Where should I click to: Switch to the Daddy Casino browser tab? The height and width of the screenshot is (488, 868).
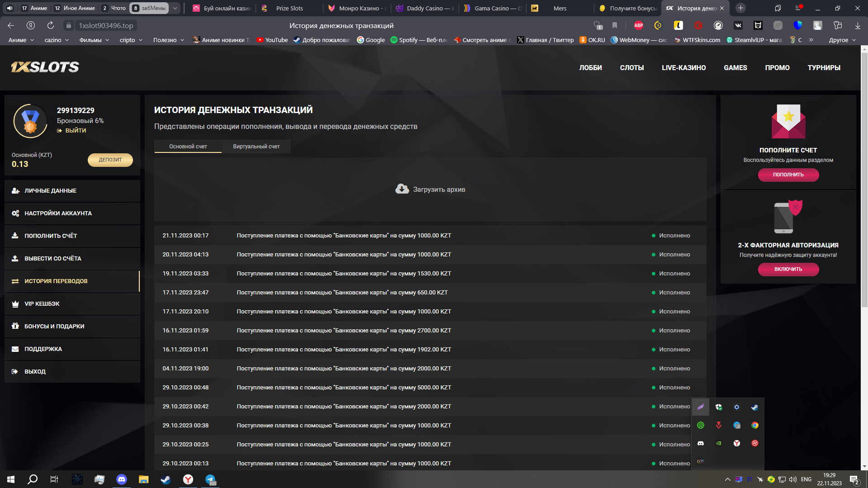click(x=425, y=8)
